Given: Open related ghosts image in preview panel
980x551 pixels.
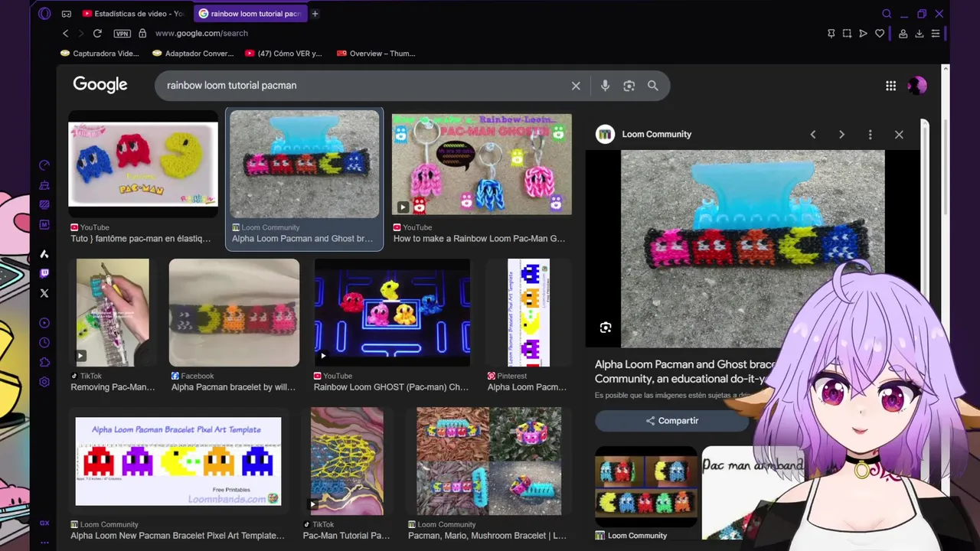Looking at the screenshot, I should (646, 487).
